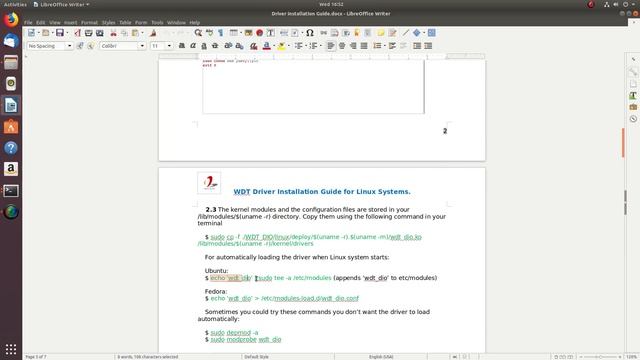The width and height of the screenshot is (640, 360).
Task: Open sidebar Properties wrench icon
Action: tap(633, 72)
